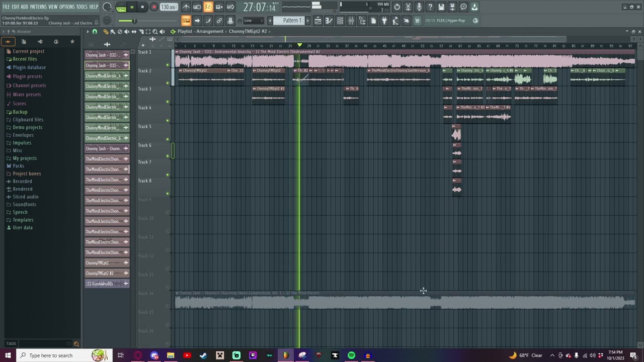This screenshot has height=362, width=644.
Task: Click the undo history icon
Action: pos(397,7)
